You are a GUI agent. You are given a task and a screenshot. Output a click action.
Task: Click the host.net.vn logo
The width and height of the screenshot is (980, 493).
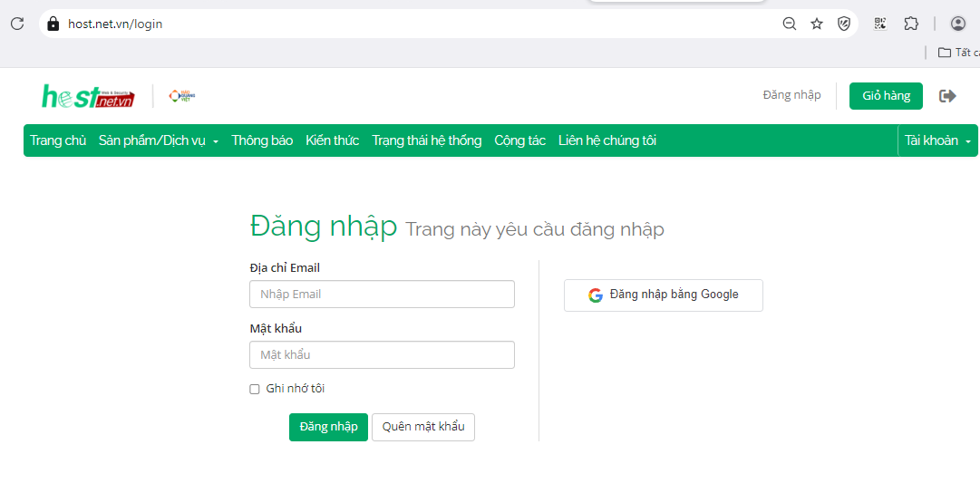coord(88,96)
